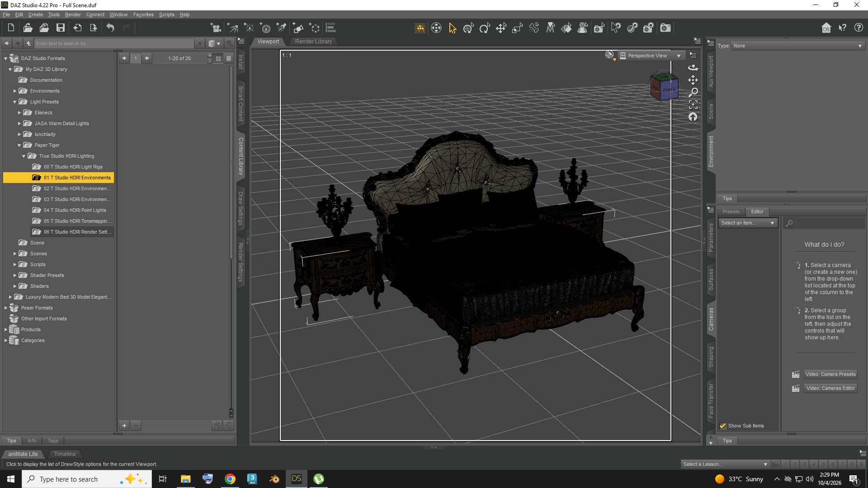Open the Scripts menu
The height and width of the screenshot is (488, 868).
(166, 14)
